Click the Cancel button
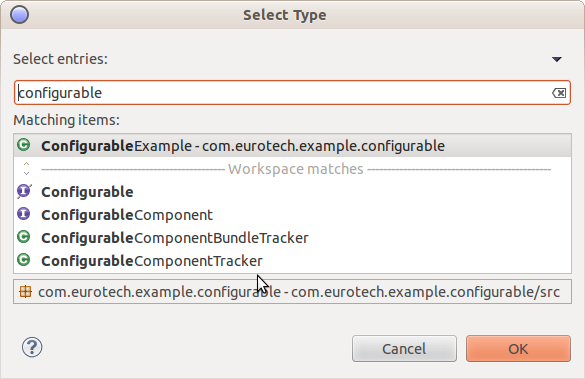 point(404,349)
